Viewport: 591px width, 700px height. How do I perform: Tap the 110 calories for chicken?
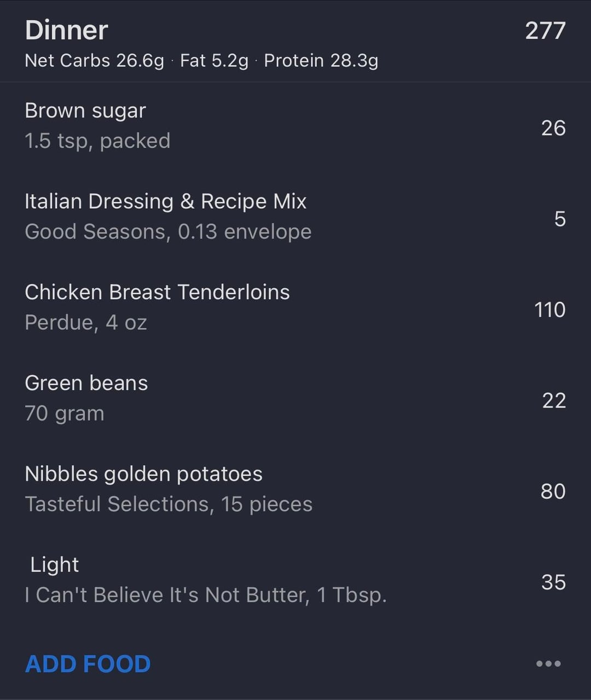[549, 310]
